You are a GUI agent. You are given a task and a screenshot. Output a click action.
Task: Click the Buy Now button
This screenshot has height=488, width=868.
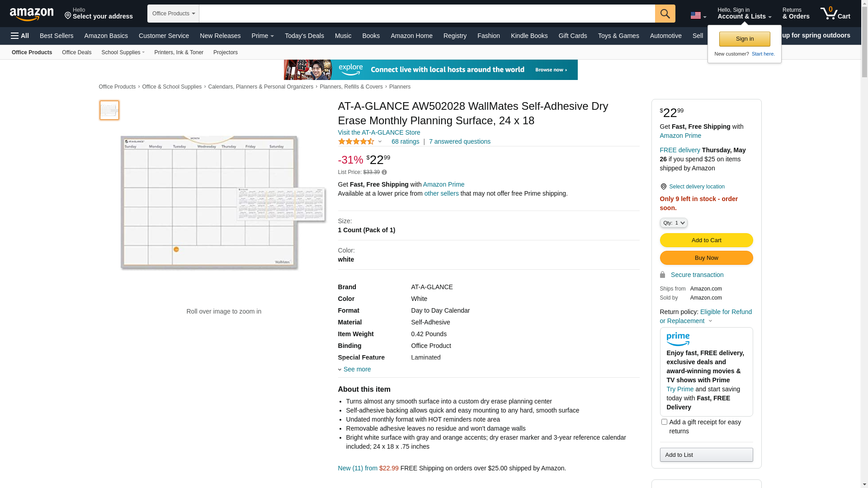point(706,258)
